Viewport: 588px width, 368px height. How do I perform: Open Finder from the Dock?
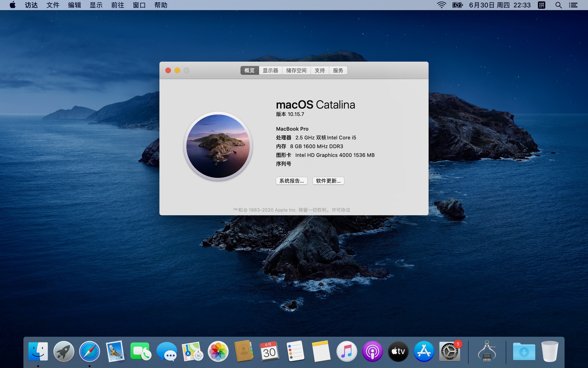38,351
